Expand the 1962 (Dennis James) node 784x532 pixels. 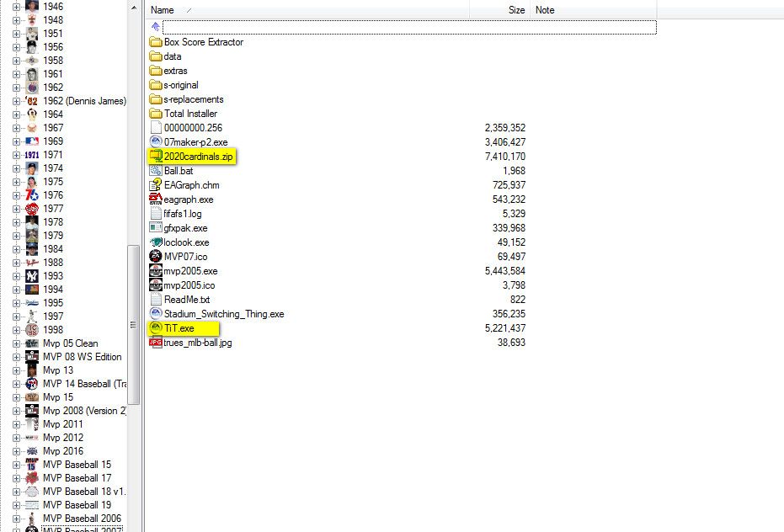point(16,102)
